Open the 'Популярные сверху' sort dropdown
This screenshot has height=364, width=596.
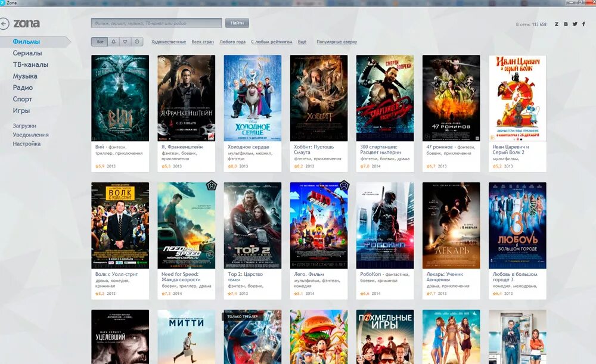337,42
